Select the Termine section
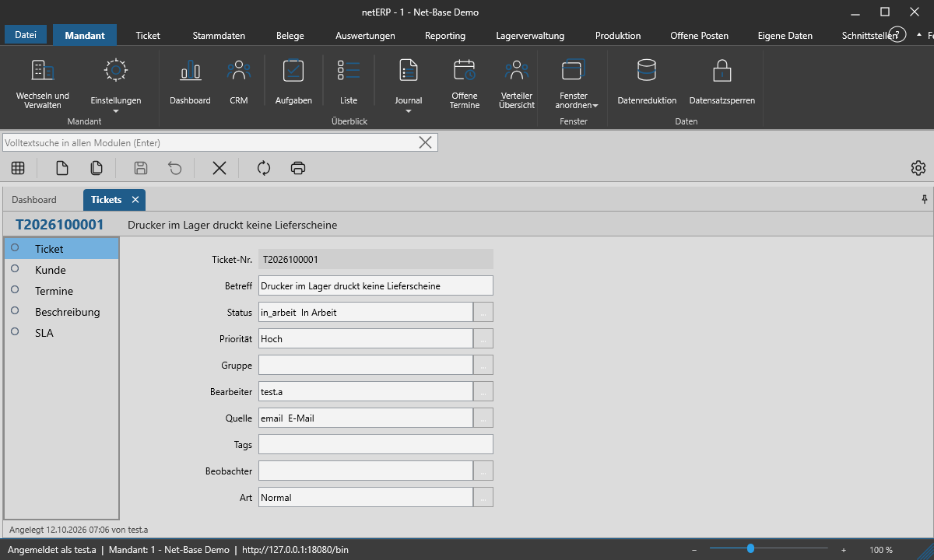Screen dimensions: 934x560 61,291
